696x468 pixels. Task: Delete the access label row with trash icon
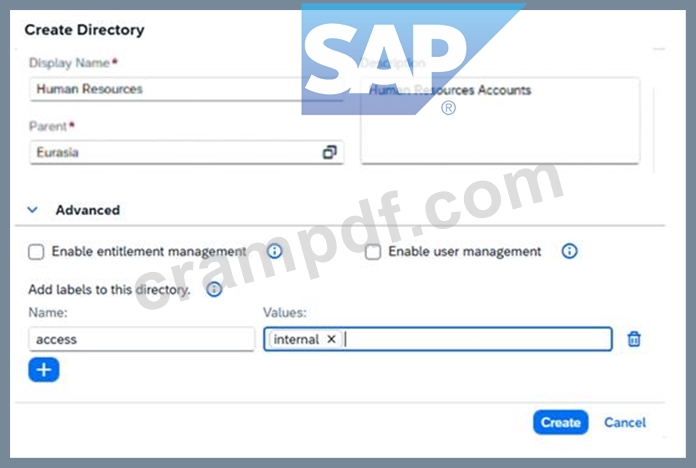(634, 339)
